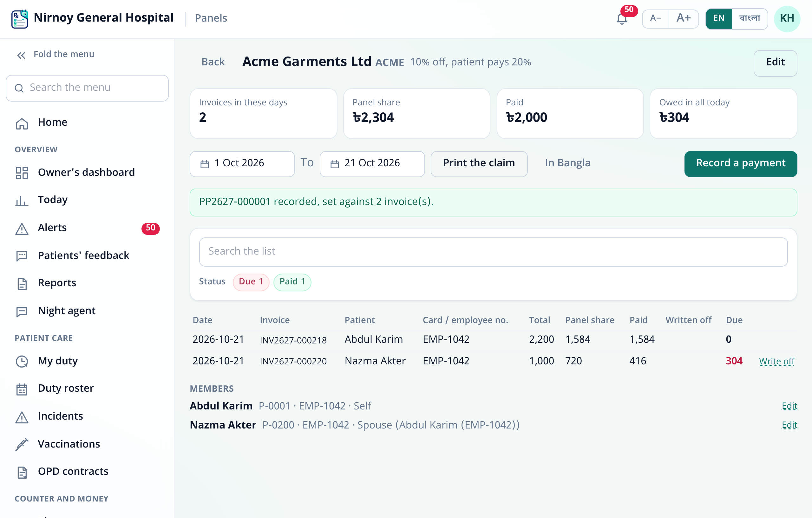
Task: Click the Incidents triangle icon
Action: click(x=22, y=417)
